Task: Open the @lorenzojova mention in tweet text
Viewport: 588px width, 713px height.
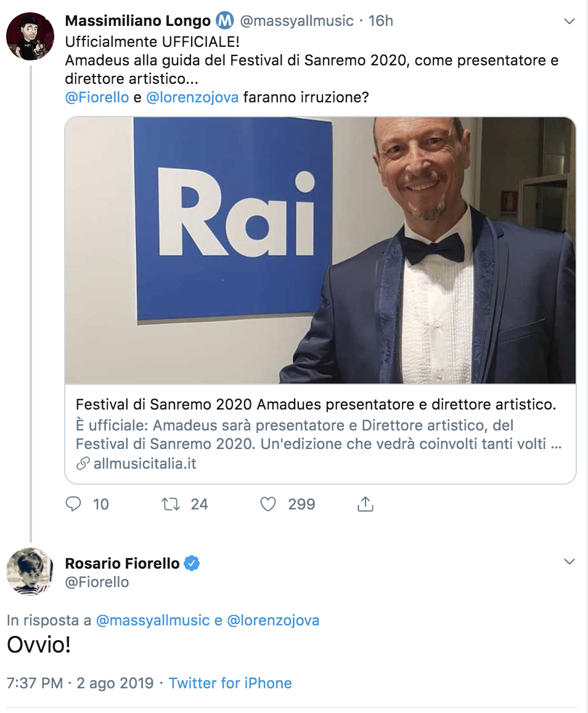Action: click(x=192, y=97)
